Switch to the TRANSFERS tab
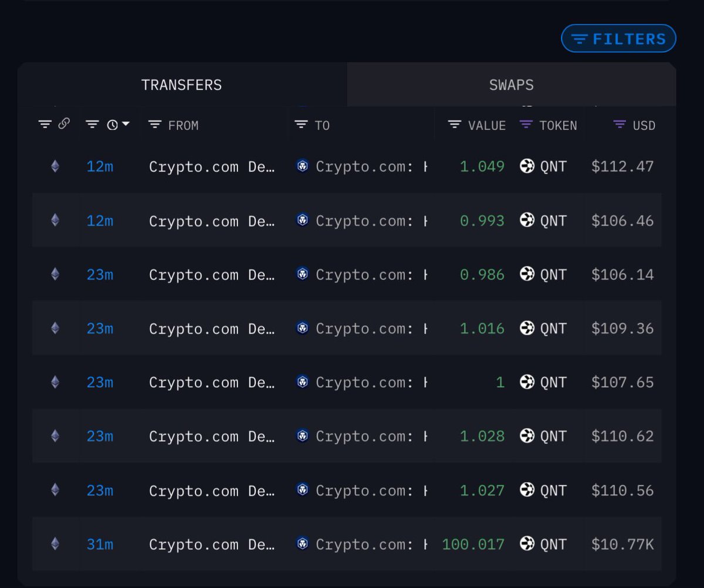704x588 pixels. (x=182, y=85)
